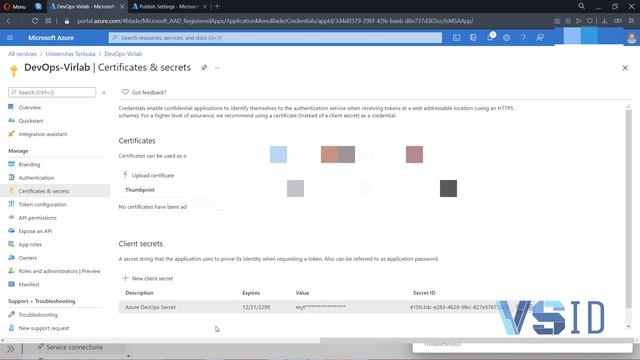The height and width of the screenshot is (360, 640).
Task: Open App roles in the sidebar
Action: click(30, 244)
